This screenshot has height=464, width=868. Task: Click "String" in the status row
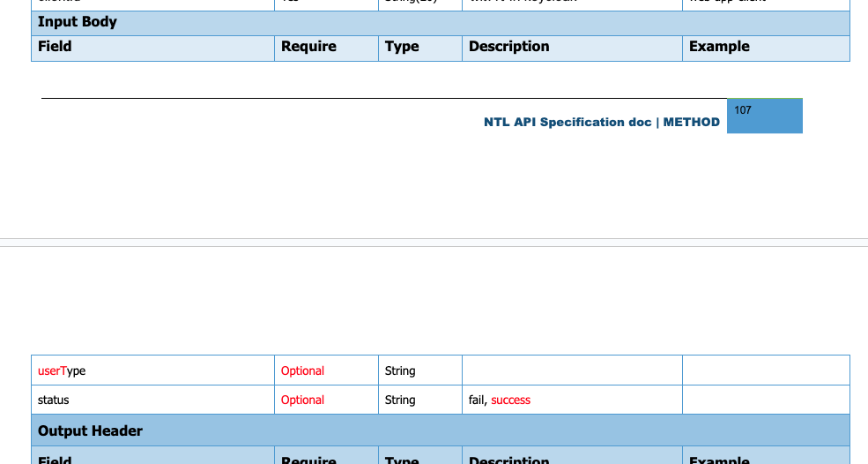coord(400,400)
